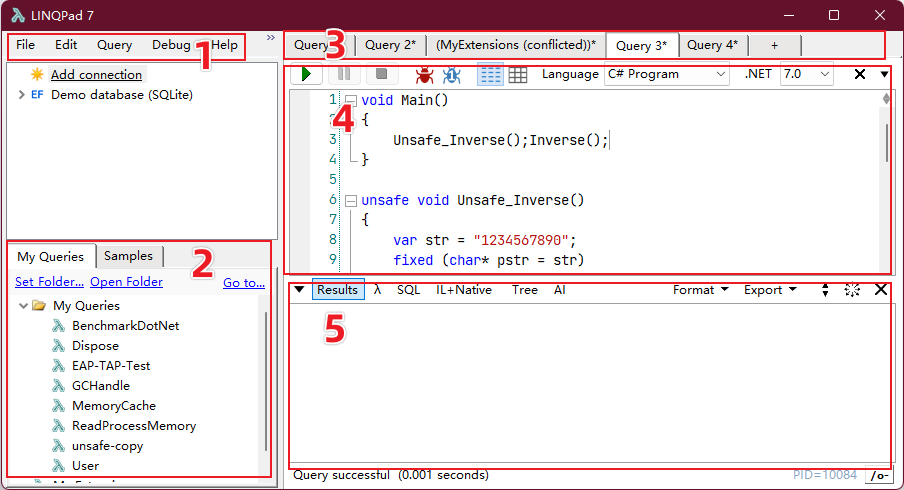Switch to rich text results view icon
Screen dimensions: 904x490
point(490,74)
